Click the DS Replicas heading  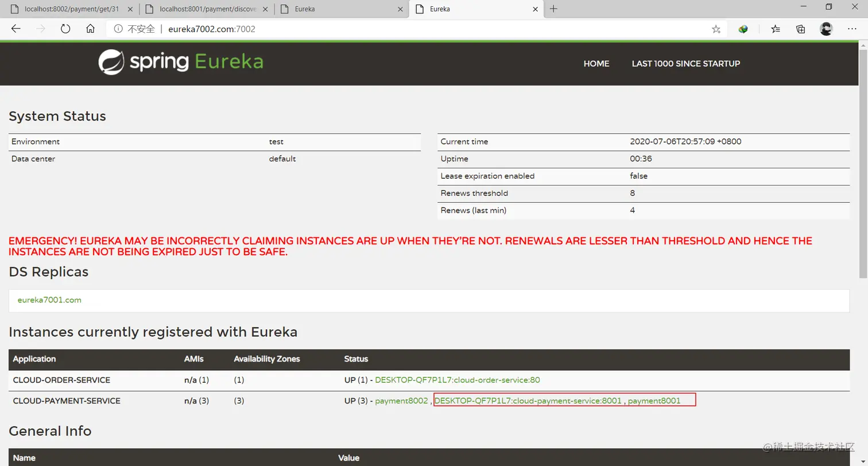49,272
